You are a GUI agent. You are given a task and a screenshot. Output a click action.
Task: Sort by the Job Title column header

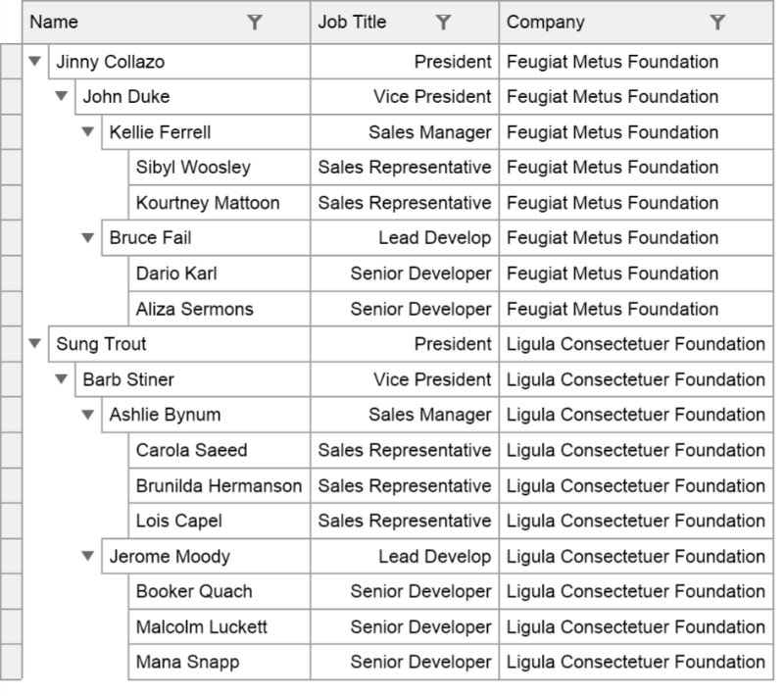(x=353, y=23)
